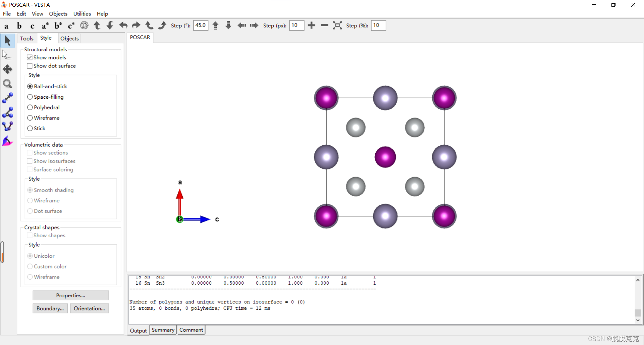Select Space-filling style
The width and height of the screenshot is (644, 345).
pyautogui.click(x=30, y=97)
